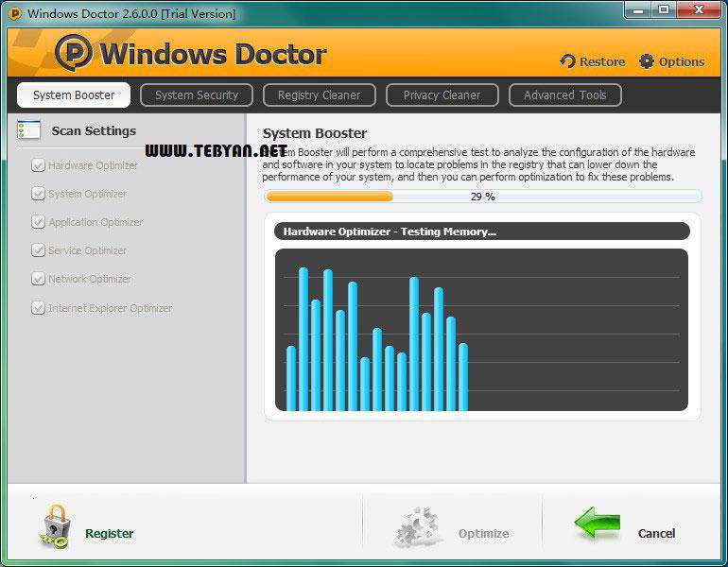Image resolution: width=728 pixels, height=567 pixels.
Task: Click the Restore circular arrow icon
Action: point(567,61)
